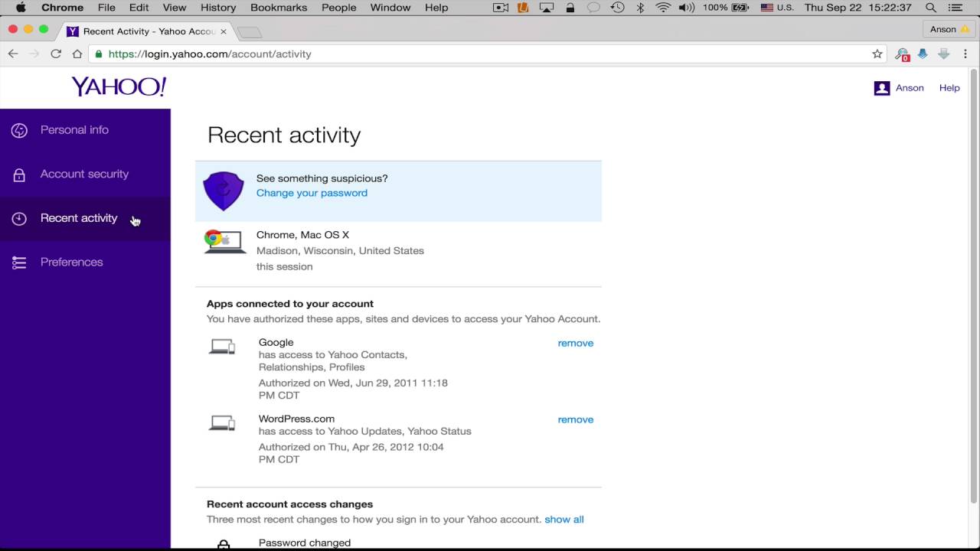The width and height of the screenshot is (980, 551).
Task: Select the Personal info sidebar icon
Action: pos(19,129)
